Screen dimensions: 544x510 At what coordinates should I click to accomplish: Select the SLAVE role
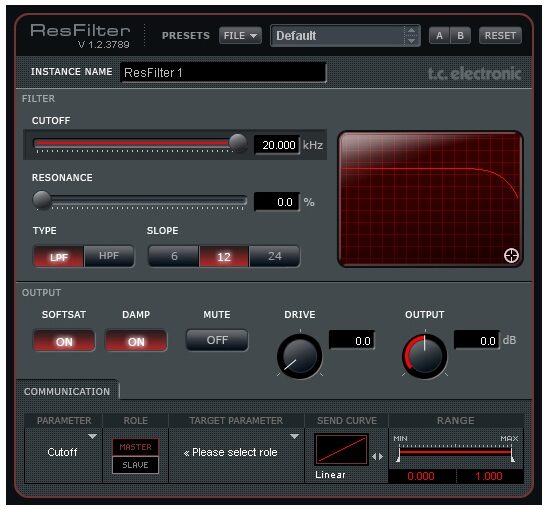pos(135,465)
